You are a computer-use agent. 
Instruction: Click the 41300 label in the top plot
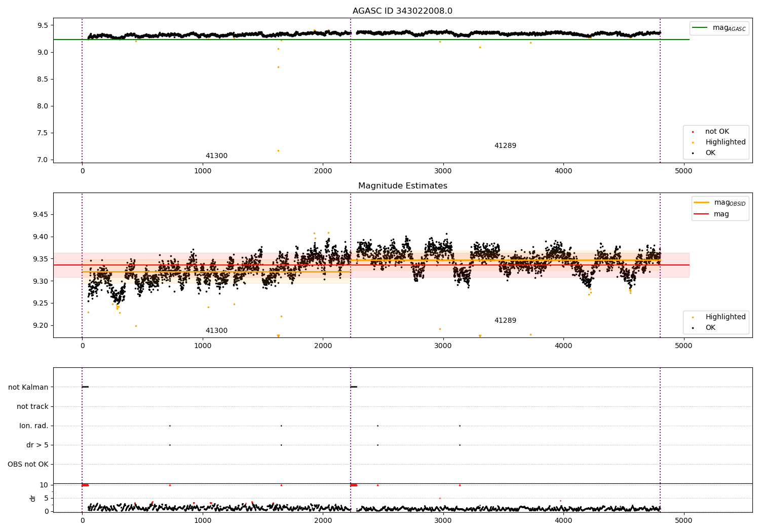(216, 156)
